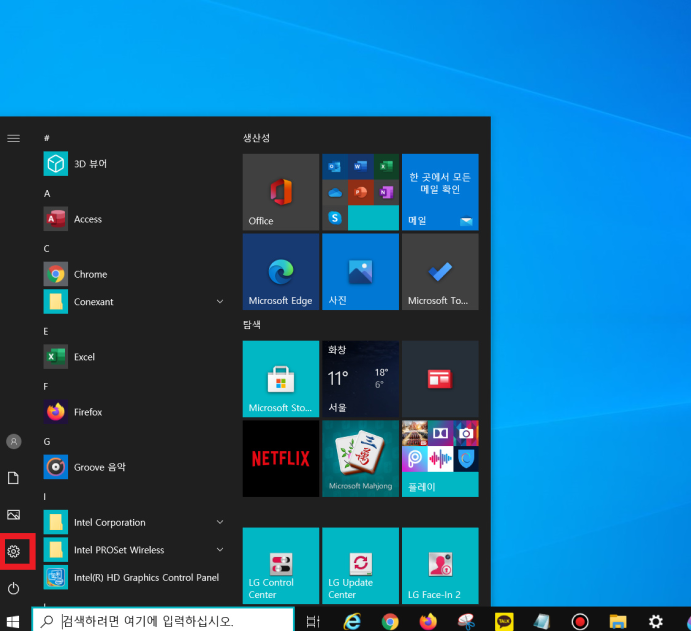The width and height of the screenshot is (691, 631).
Task: Open Firefox from the app list
Action: pyautogui.click(x=134, y=412)
